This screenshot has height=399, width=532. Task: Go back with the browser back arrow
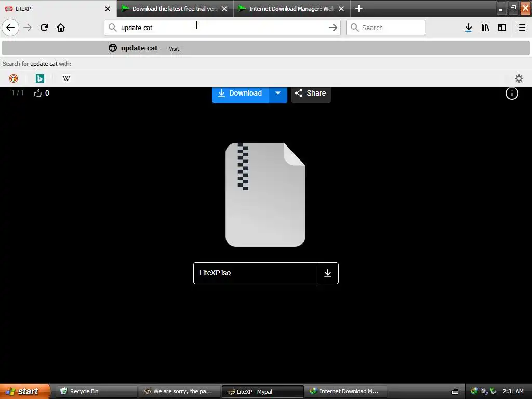pyautogui.click(x=10, y=28)
